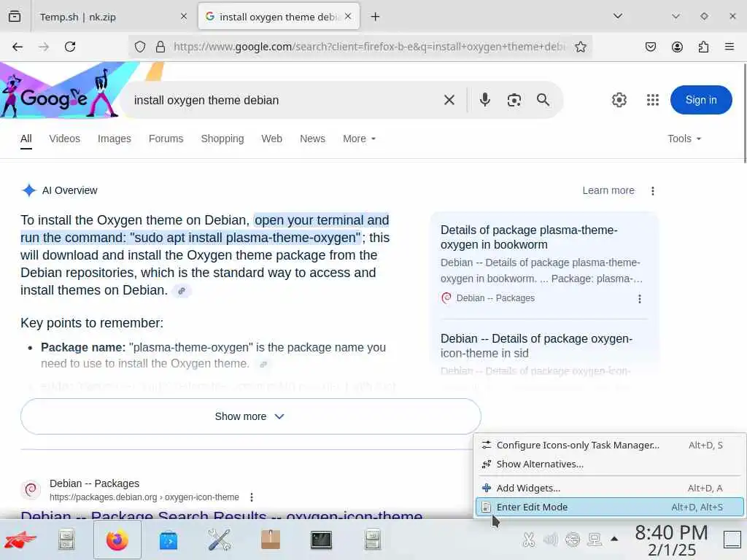Go back with the browser back arrow
The width and height of the screenshot is (747, 560).
18,47
